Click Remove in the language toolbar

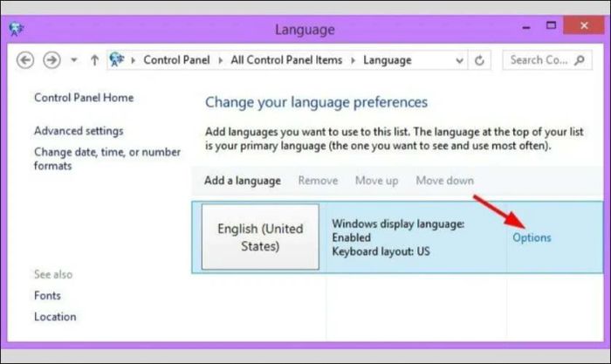318,181
